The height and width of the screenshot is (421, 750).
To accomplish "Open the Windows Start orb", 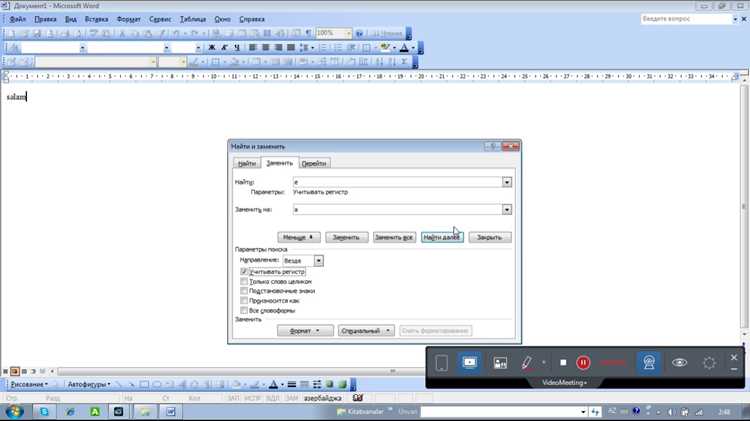I will click(14, 411).
